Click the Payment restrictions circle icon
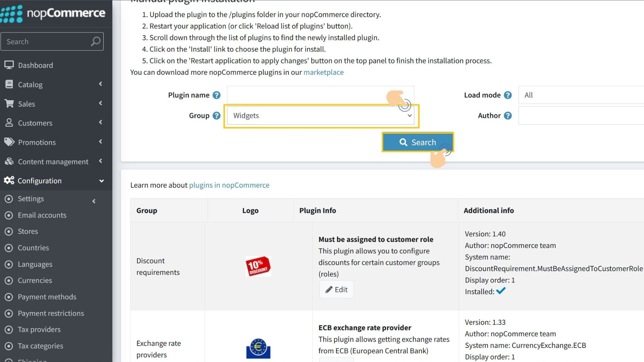Screen dimensions: 644x362 coord(9,313)
